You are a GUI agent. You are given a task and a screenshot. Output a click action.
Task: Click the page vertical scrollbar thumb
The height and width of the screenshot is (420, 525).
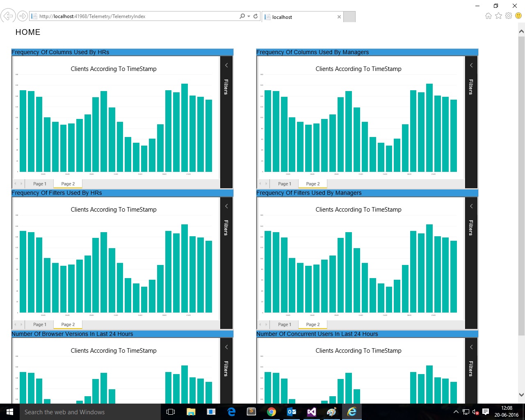[x=521, y=186]
